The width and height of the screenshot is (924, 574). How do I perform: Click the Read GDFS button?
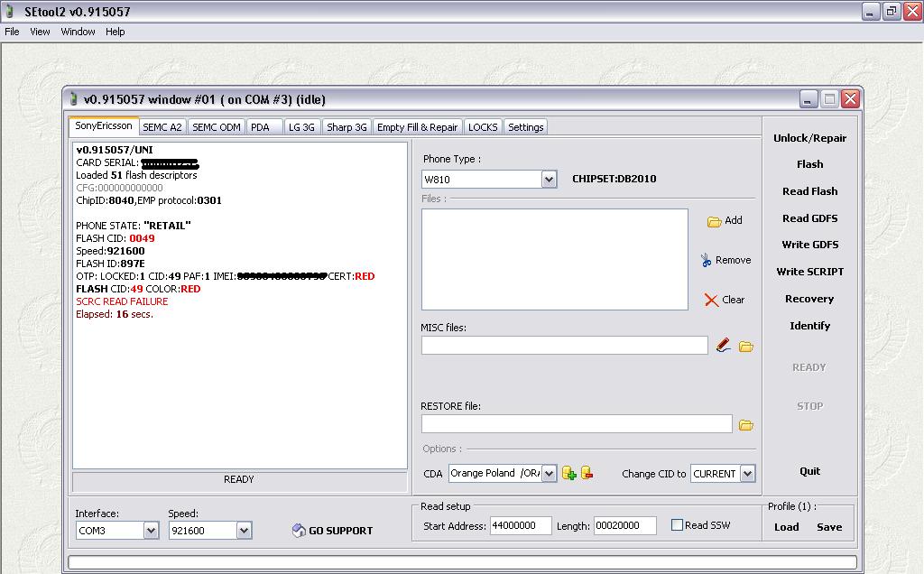809,218
